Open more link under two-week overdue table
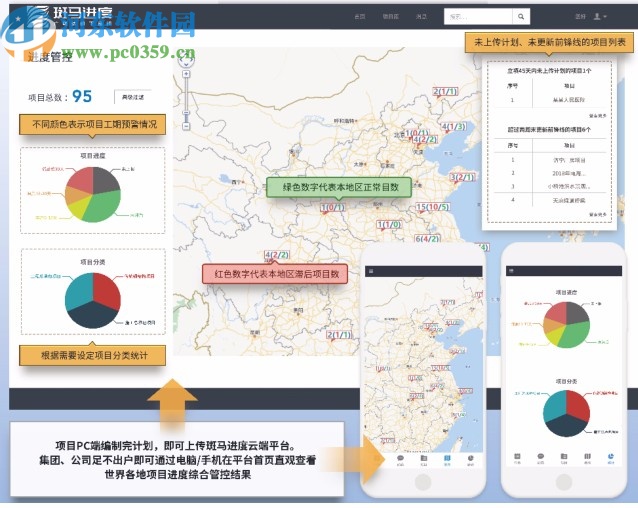The image size is (638, 508). (597, 215)
